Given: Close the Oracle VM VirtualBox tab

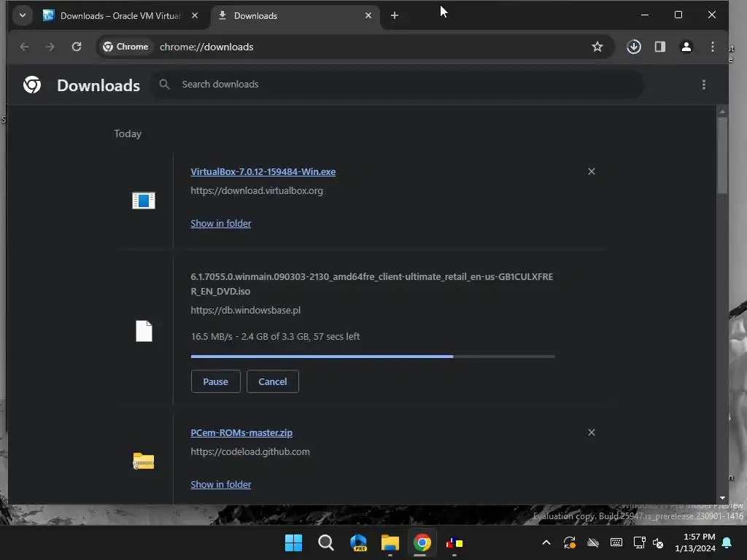Looking at the screenshot, I should point(195,16).
